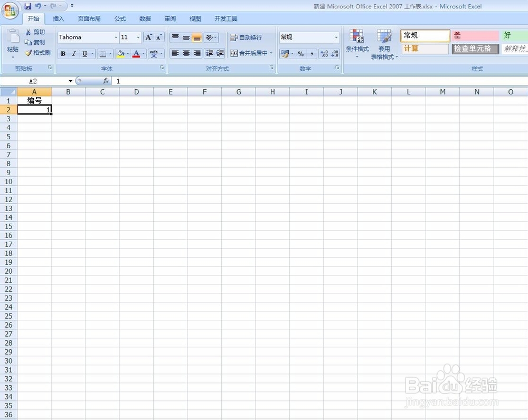Open 套用表格格式 table styles menu
Image resolution: width=528 pixels, height=420 pixels.
point(384,44)
